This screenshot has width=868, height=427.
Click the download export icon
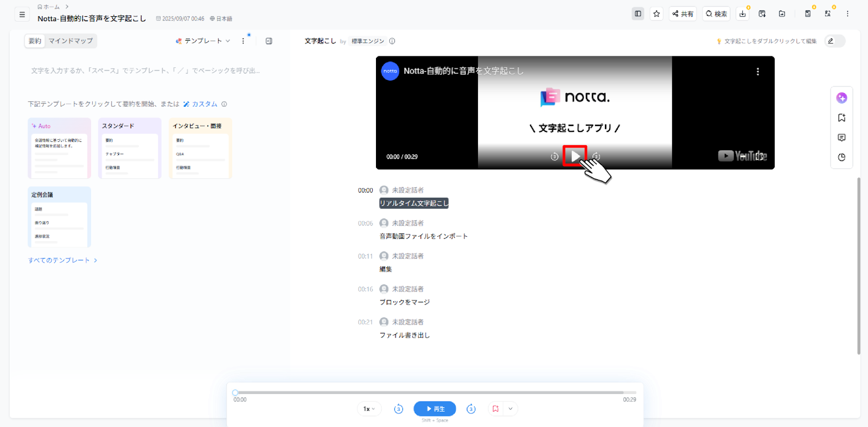(743, 14)
